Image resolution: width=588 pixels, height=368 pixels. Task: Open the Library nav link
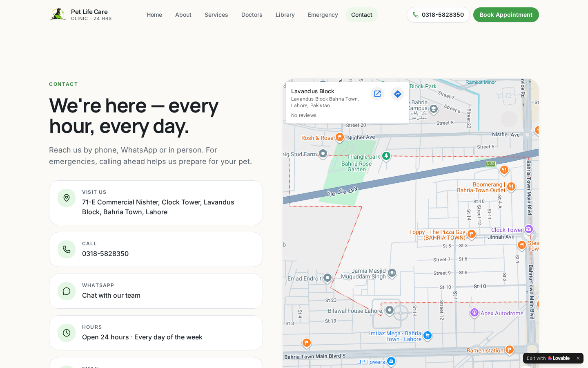[x=285, y=15]
